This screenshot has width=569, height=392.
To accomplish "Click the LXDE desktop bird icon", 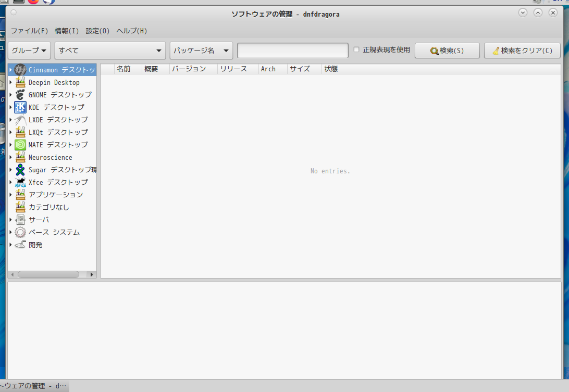I will [x=20, y=120].
